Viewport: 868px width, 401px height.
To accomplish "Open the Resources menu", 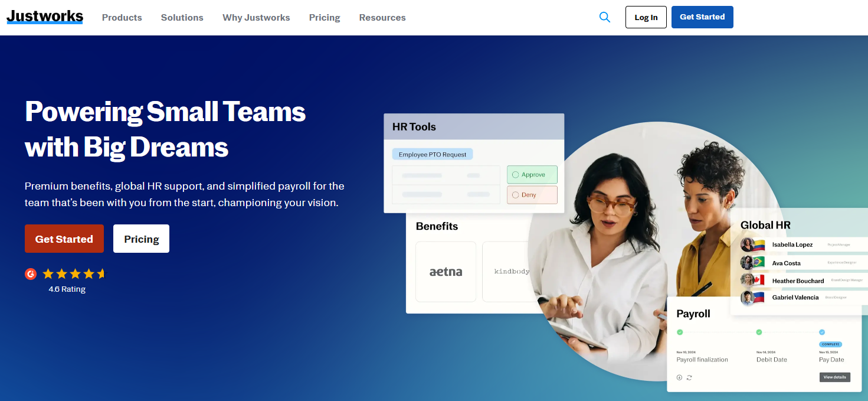I will [x=382, y=18].
